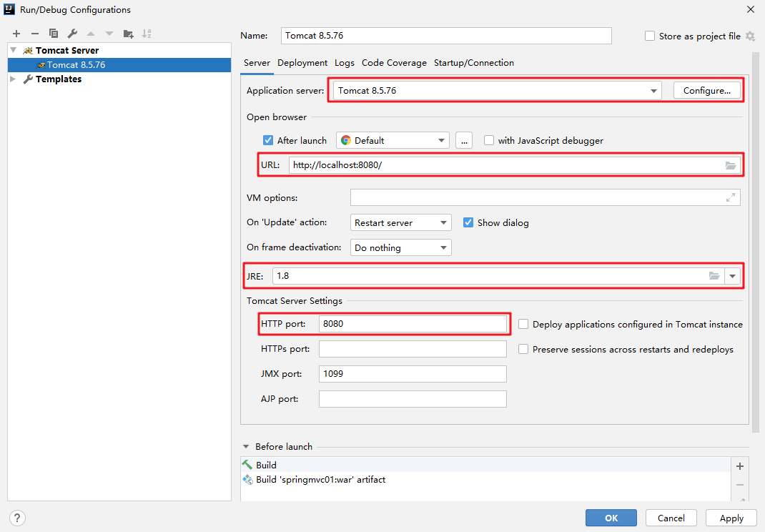
Task: Click expand icon in VM options field
Action: pos(731,198)
